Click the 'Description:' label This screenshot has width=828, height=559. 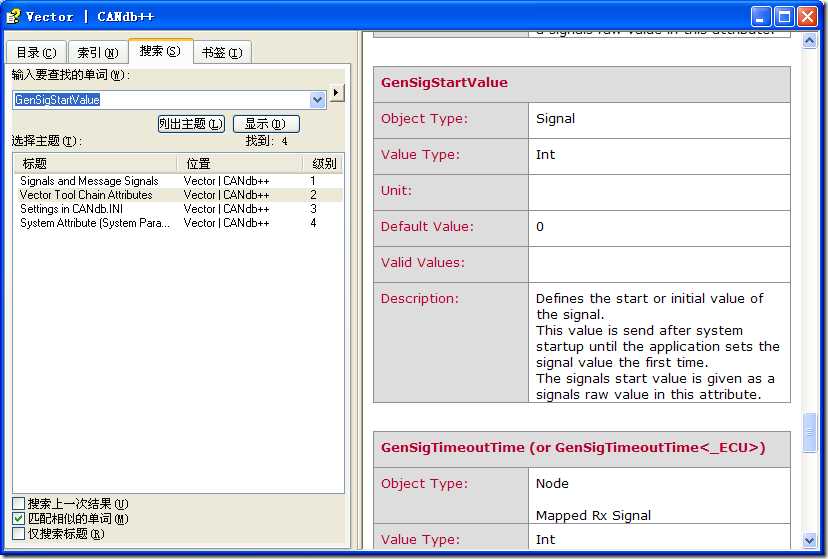[420, 299]
